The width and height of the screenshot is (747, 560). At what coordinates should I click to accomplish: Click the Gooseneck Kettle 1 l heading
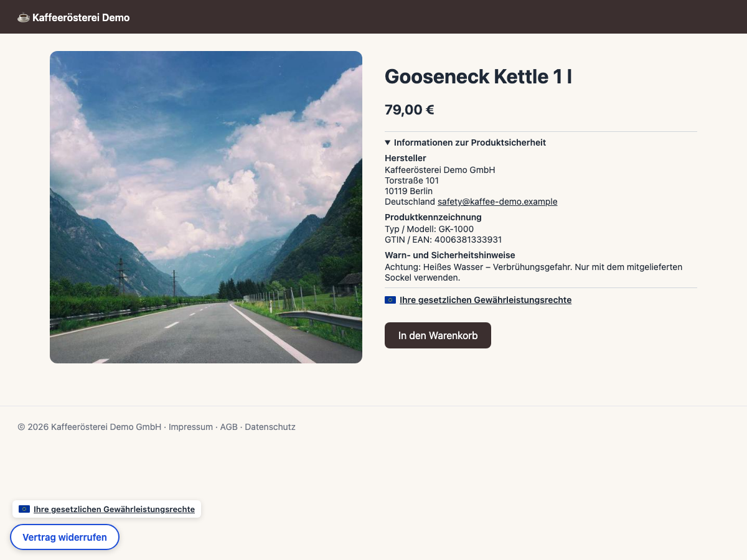(x=478, y=77)
